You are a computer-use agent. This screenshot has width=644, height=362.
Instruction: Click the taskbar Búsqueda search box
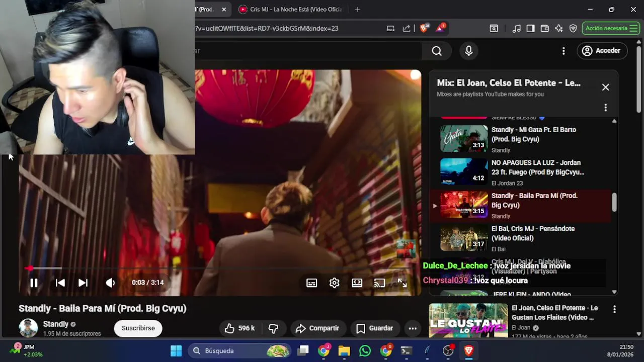click(240, 351)
